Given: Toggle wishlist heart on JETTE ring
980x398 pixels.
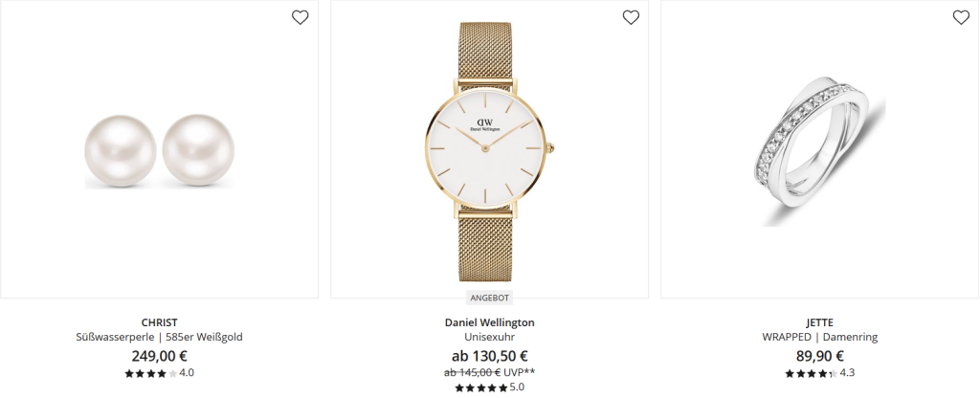Looking at the screenshot, I should (961, 17).
